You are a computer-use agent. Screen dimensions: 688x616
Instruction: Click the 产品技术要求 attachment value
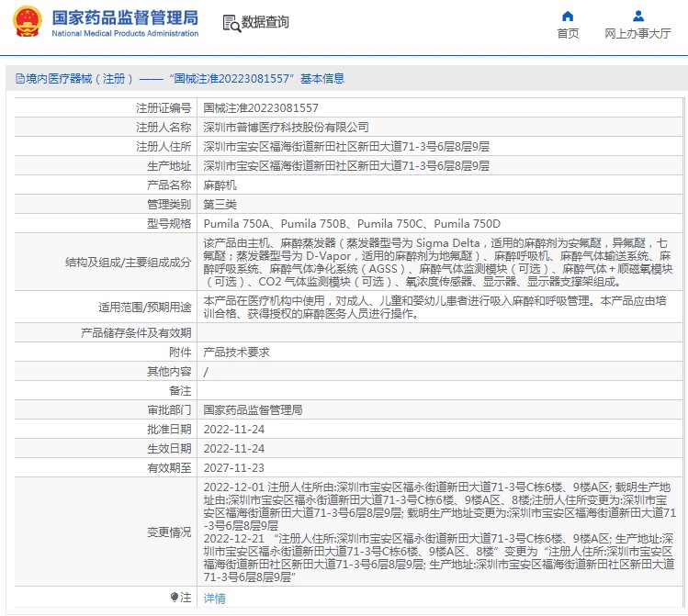(236, 352)
